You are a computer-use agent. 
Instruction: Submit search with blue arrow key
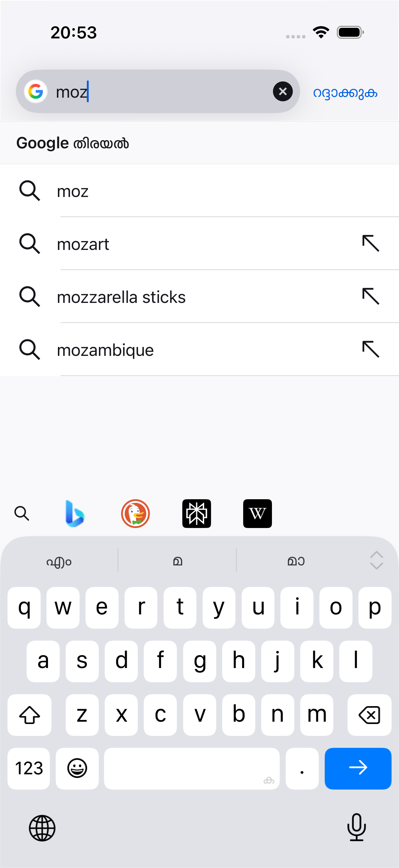click(x=358, y=768)
